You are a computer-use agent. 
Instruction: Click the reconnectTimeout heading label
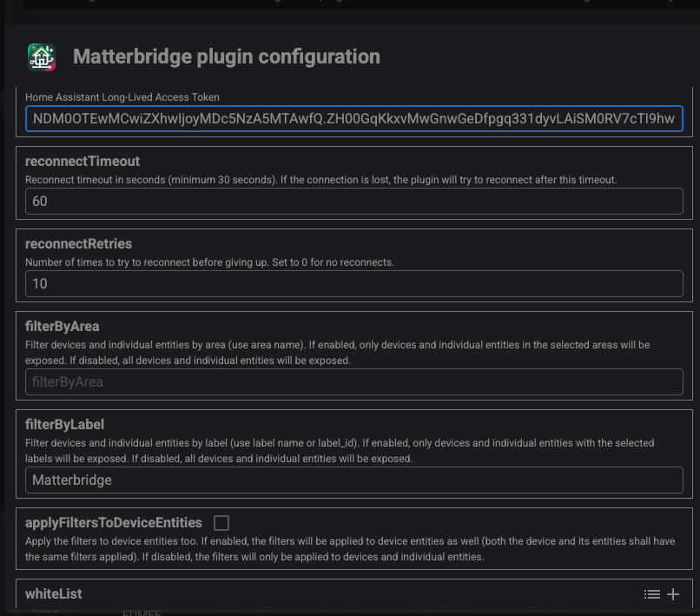(83, 162)
